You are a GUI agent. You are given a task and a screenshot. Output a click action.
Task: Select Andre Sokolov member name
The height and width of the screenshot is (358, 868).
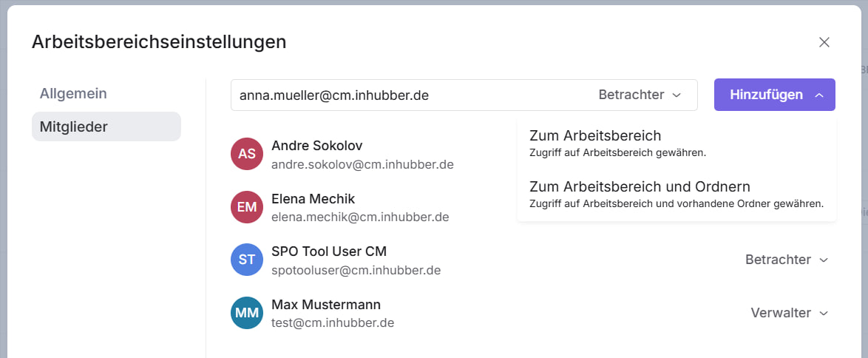click(x=316, y=146)
